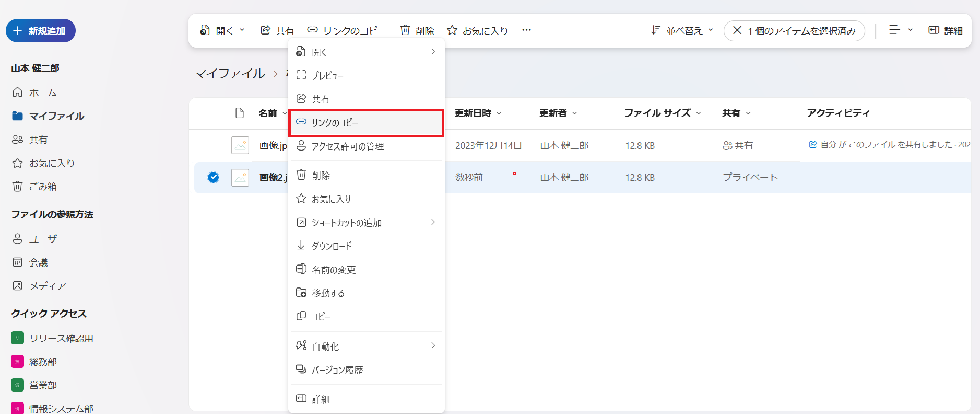
Task: Click the 新規追加 button
Action: click(x=41, y=31)
